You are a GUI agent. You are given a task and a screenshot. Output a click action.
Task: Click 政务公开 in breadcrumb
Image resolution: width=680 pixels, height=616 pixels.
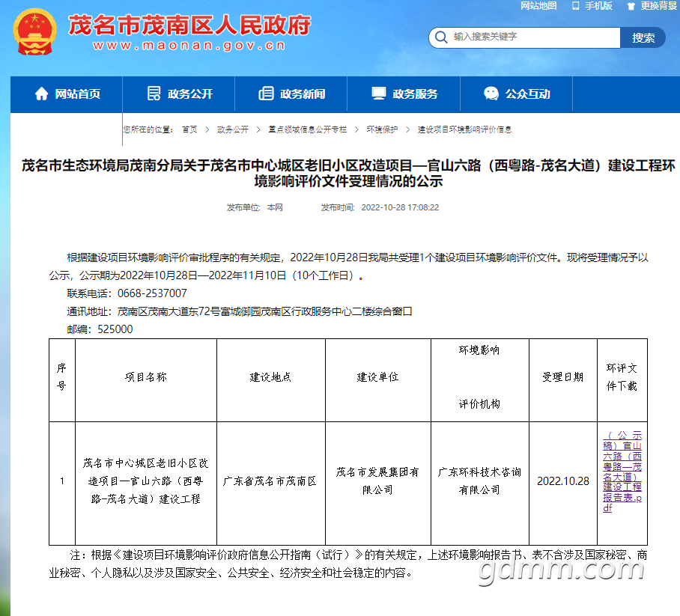coord(233,129)
